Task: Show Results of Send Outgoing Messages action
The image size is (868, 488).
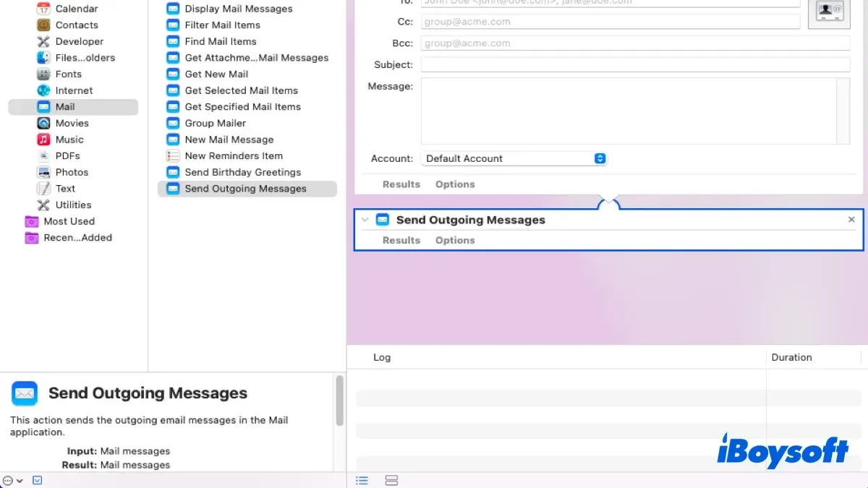Action: click(401, 240)
